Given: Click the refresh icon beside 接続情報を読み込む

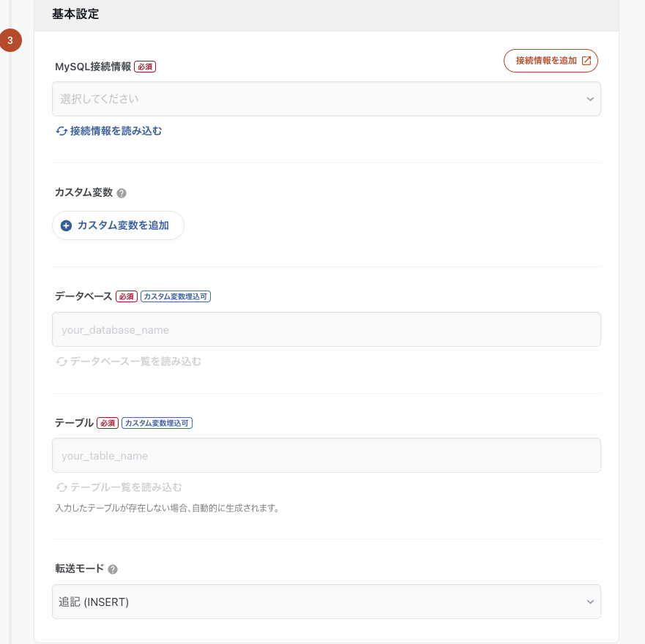Looking at the screenshot, I should tap(61, 131).
